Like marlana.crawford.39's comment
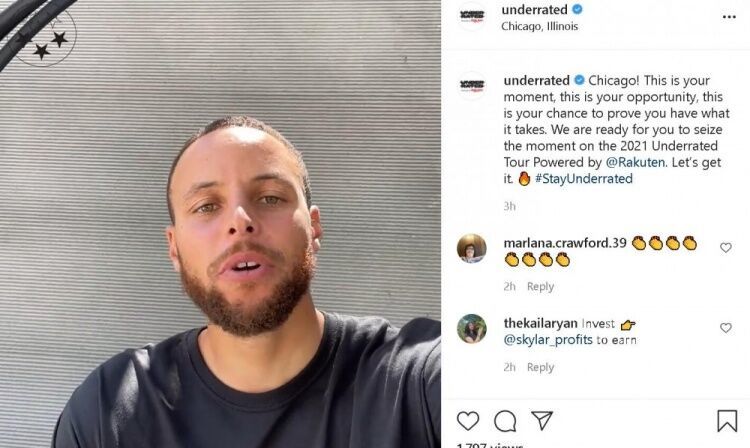Screen dimensions: 750x448 click(726, 247)
